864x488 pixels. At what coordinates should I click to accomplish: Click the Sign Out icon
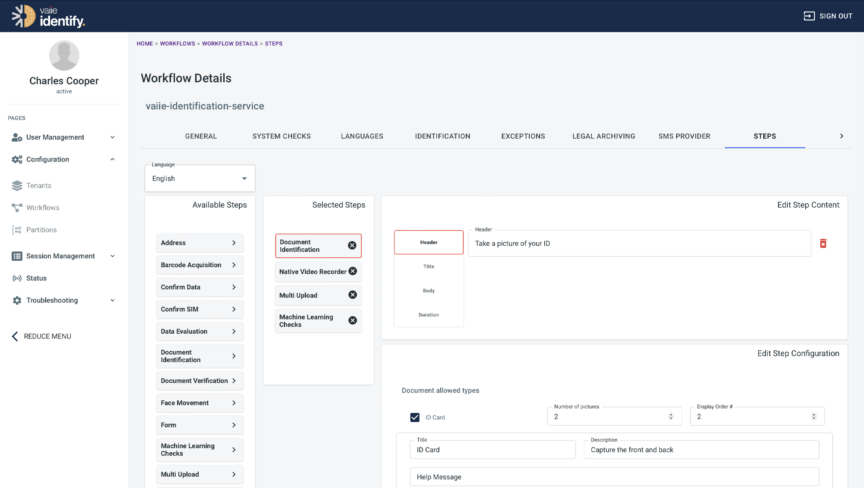pyautogui.click(x=809, y=16)
